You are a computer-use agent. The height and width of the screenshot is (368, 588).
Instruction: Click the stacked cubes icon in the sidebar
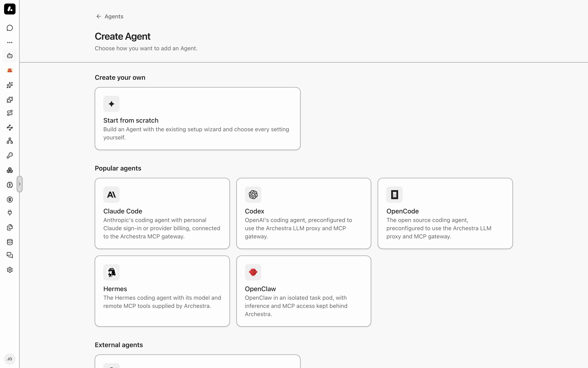(x=10, y=170)
